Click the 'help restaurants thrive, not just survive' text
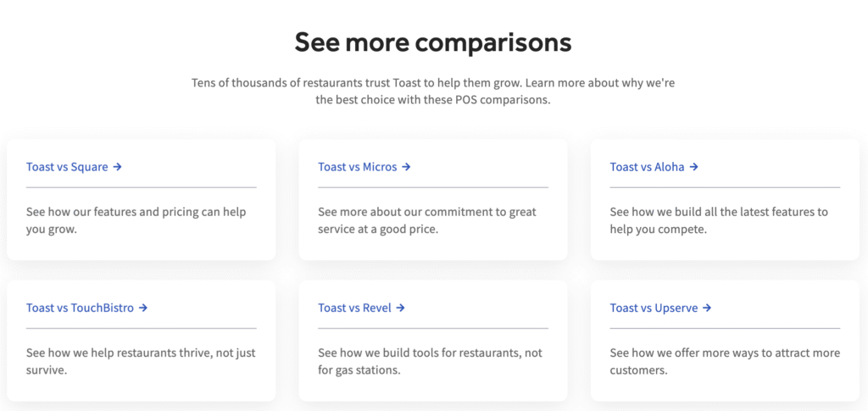This screenshot has height=411, width=868. [140, 361]
